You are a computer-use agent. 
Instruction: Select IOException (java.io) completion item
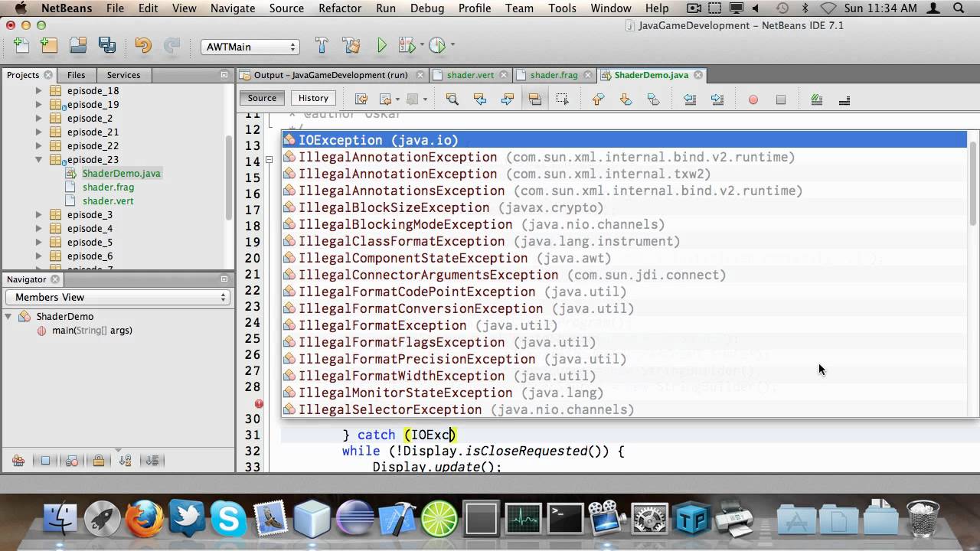pos(625,140)
